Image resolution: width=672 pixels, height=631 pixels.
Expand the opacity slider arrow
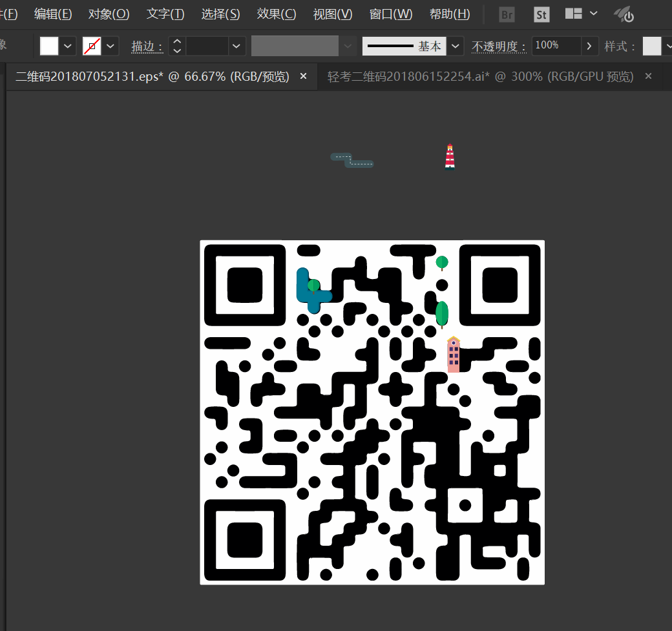(589, 46)
